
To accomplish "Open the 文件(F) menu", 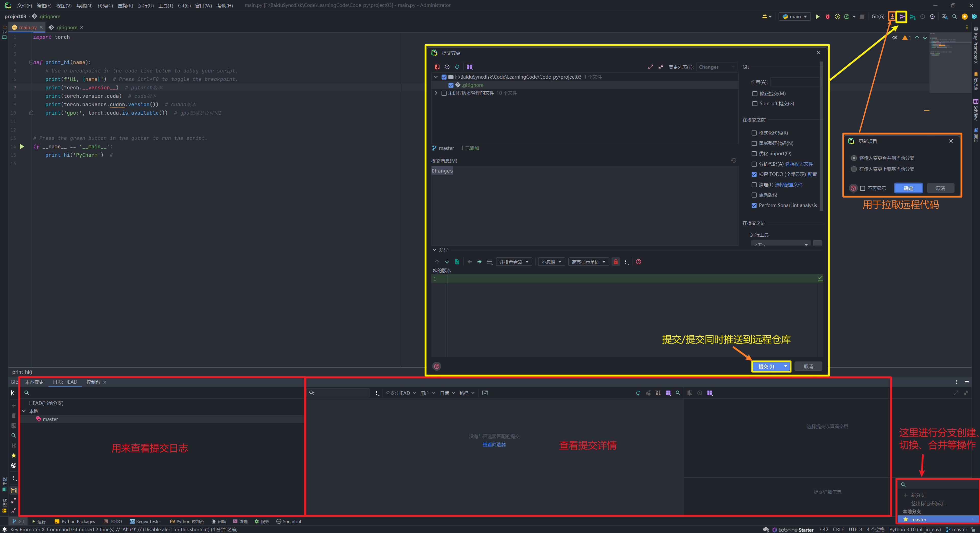I will tap(24, 6).
